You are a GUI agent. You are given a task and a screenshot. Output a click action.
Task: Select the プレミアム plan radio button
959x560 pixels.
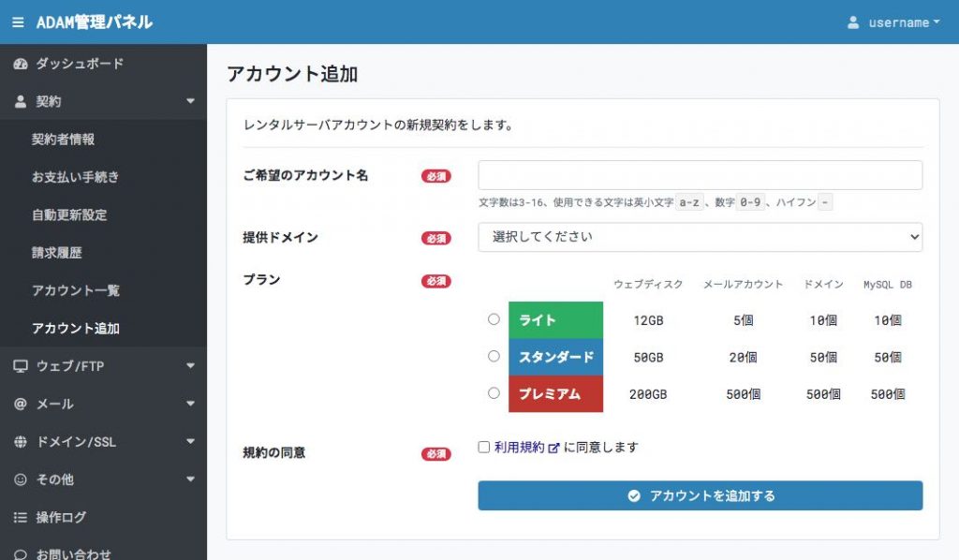pyautogui.click(x=494, y=393)
